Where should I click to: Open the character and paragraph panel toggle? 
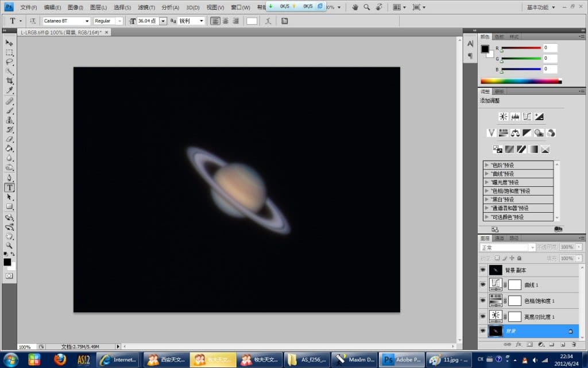pos(285,21)
